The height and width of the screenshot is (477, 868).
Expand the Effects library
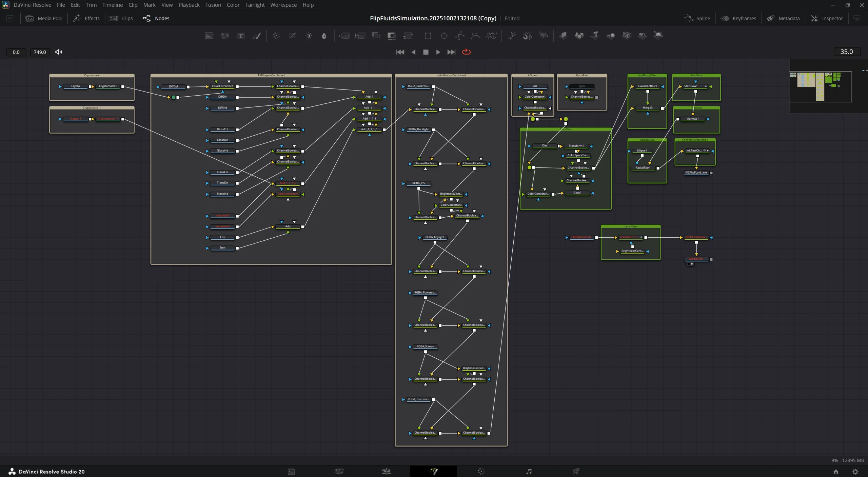coord(86,18)
